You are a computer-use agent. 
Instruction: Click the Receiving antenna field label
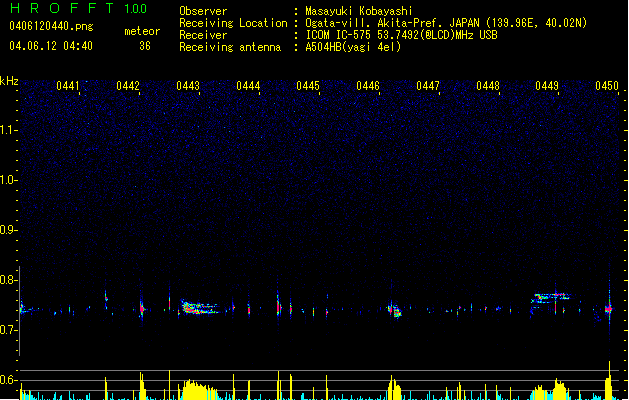click(230, 47)
